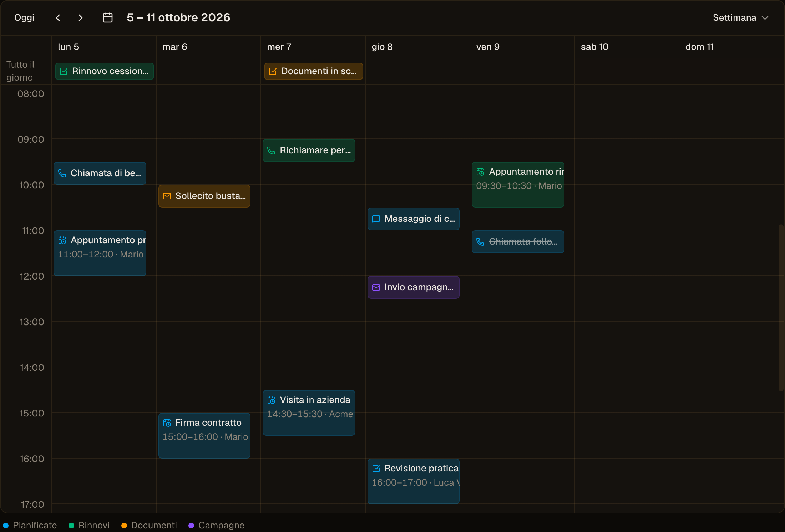This screenshot has height=532, width=785.
Task: Select the Revisione pratica event
Action: pos(414,481)
